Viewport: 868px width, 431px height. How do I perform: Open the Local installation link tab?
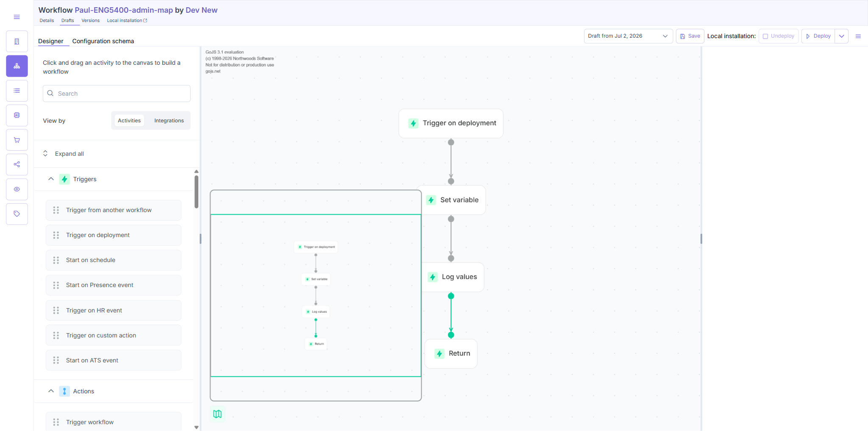tap(127, 20)
